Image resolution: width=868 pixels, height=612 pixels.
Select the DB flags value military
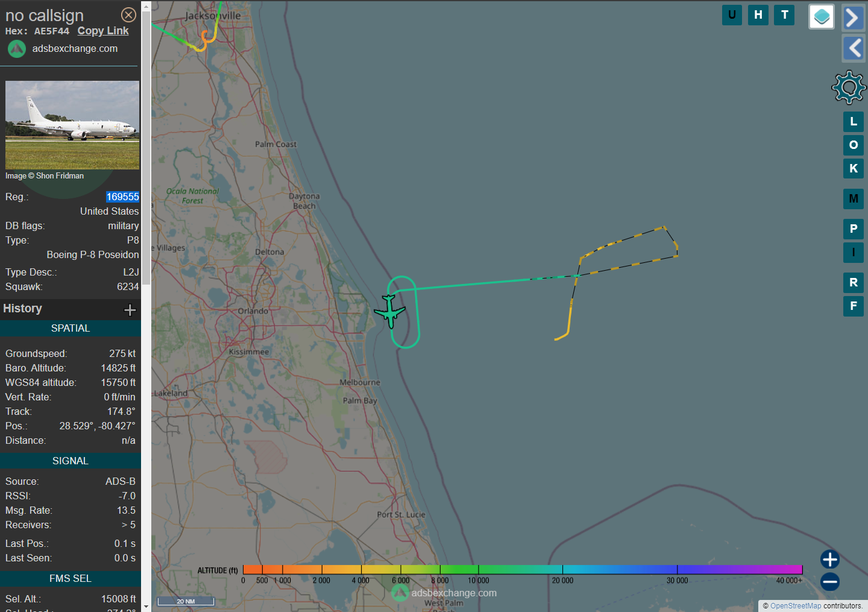[124, 226]
